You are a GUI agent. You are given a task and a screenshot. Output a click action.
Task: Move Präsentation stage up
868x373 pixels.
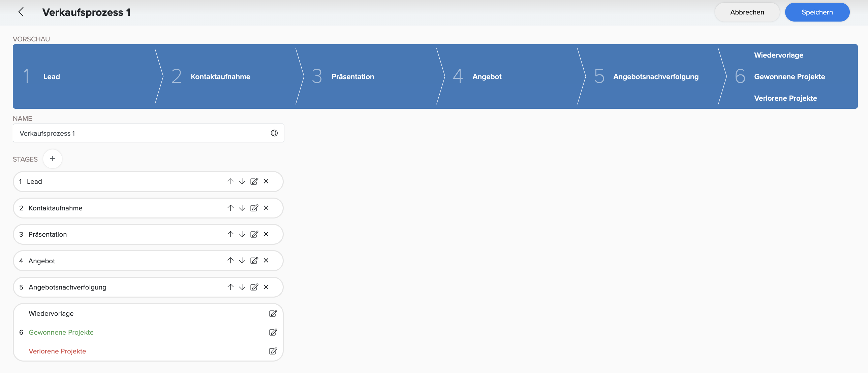tap(230, 234)
